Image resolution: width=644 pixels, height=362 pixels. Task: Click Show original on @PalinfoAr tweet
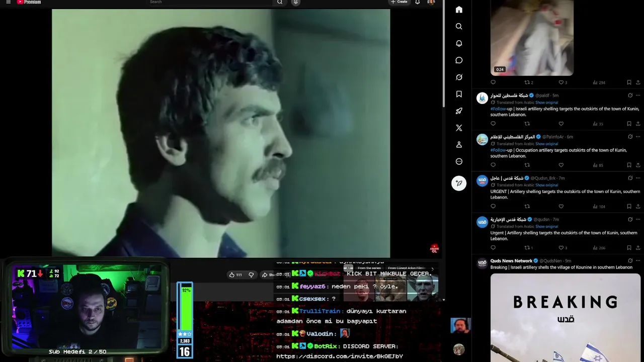pos(546,144)
